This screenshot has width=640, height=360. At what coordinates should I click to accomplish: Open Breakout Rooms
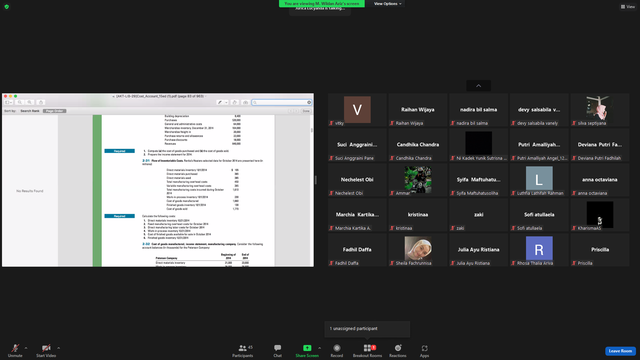tap(367, 350)
